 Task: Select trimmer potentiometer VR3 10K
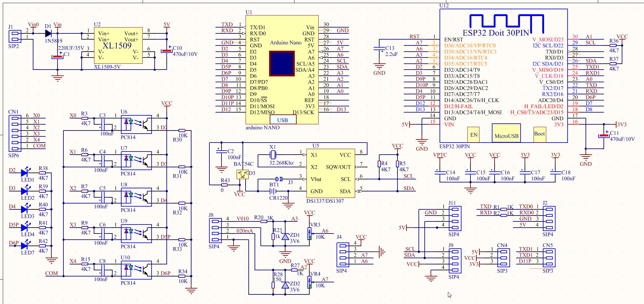pos(309,233)
